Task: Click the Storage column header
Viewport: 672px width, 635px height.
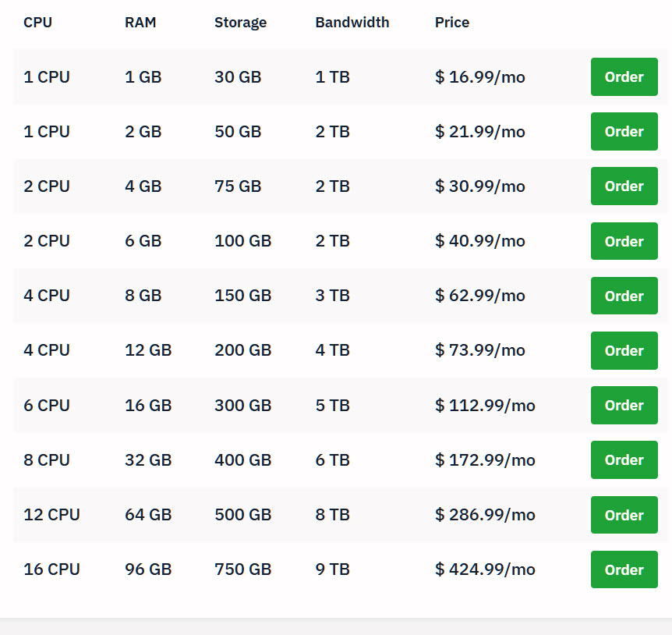Action: (240, 23)
